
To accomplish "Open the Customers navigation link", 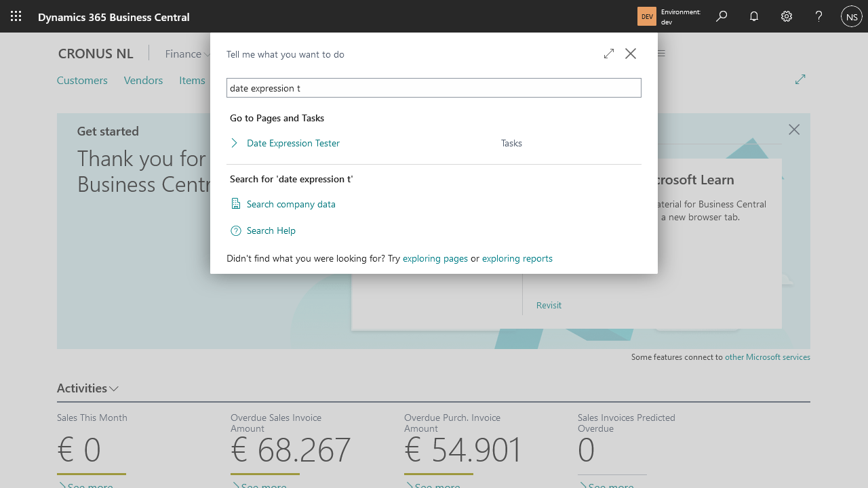I will tap(82, 80).
